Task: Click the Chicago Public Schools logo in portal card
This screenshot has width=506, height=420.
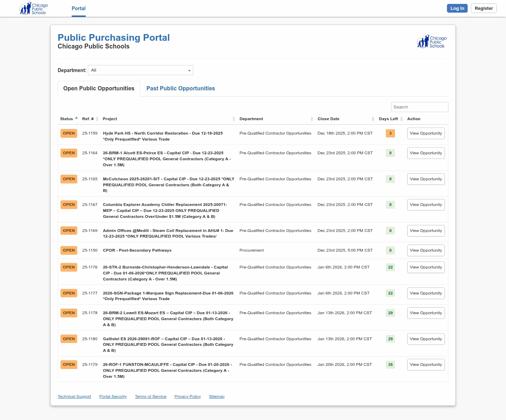Action: [432, 41]
